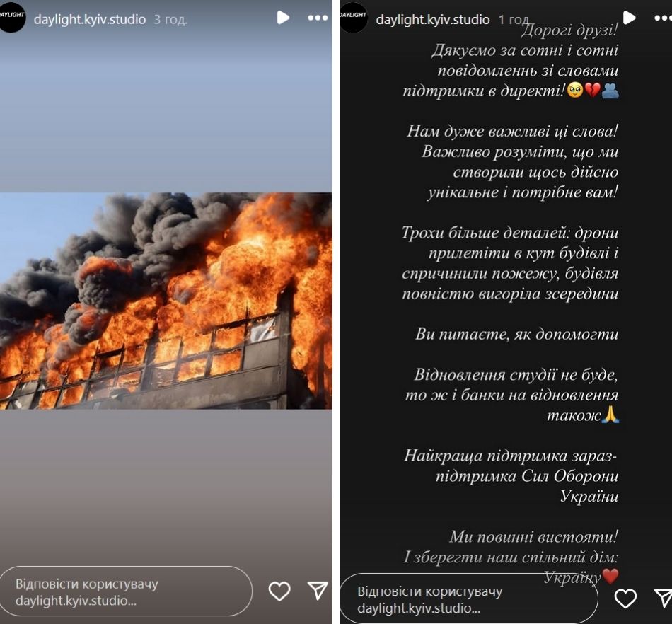The image size is (672, 624).
Task: Open Daylight profile avatar on right story
Action: coord(353,18)
